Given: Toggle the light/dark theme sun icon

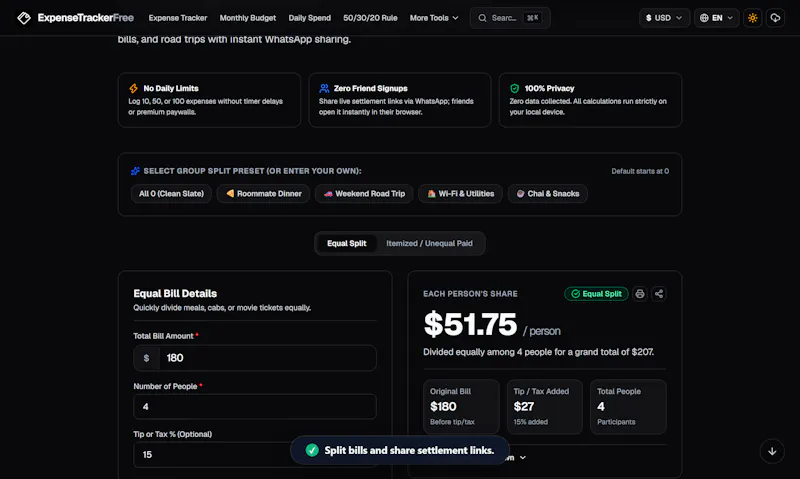Looking at the screenshot, I should (752, 18).
